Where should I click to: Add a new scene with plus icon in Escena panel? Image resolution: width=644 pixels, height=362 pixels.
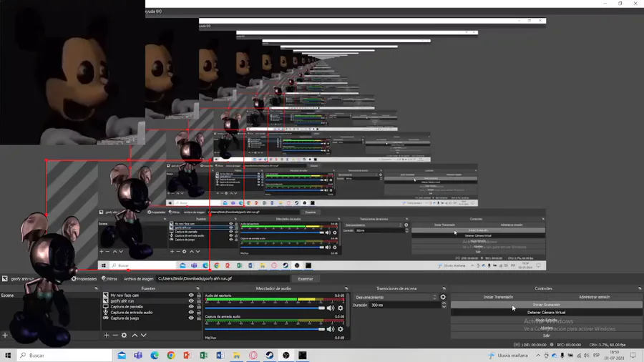point(5,336)
